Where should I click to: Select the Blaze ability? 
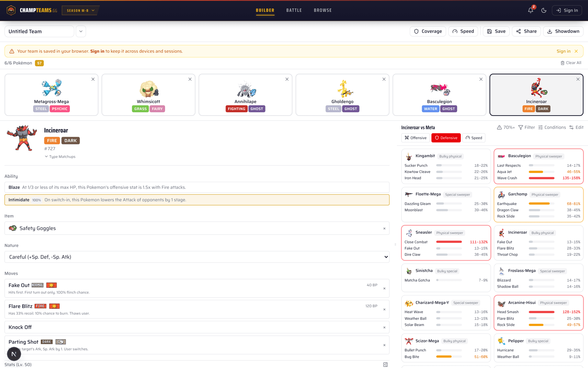(x=197, y=187)
